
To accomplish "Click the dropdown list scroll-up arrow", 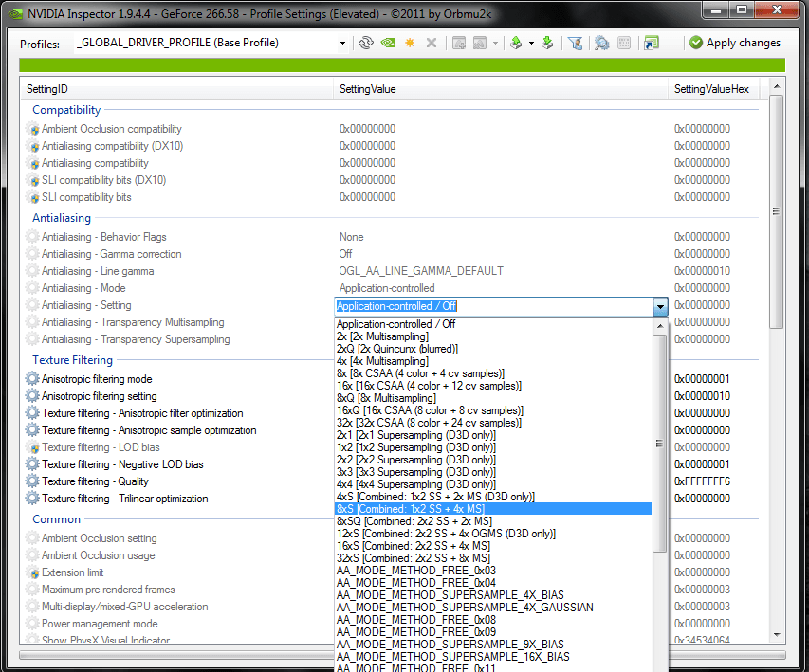I will click(x=659, y=325).
